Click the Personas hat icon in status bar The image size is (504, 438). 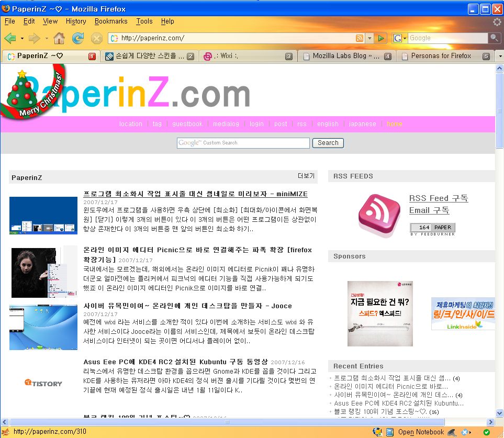pos(452,432)
